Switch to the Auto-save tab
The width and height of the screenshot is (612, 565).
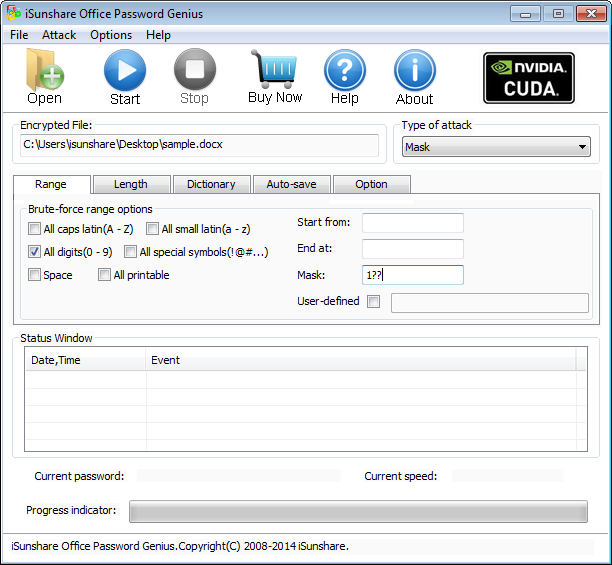(292, 184)
